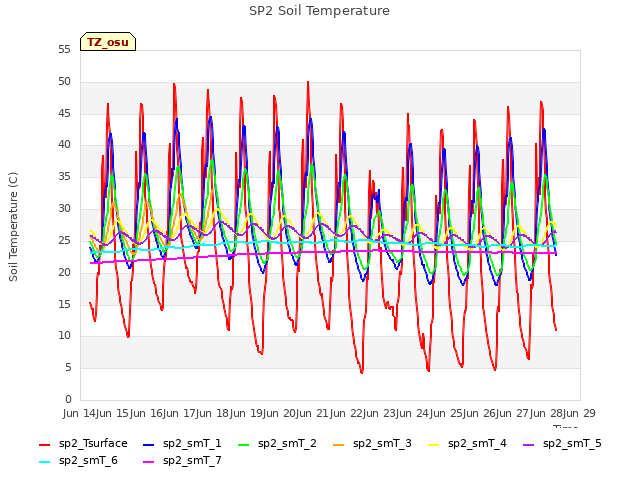The image size is (640, 480).
Task: Click the 40 y-axis tick label
Action: pyautogui.click(x=64, y=144)
